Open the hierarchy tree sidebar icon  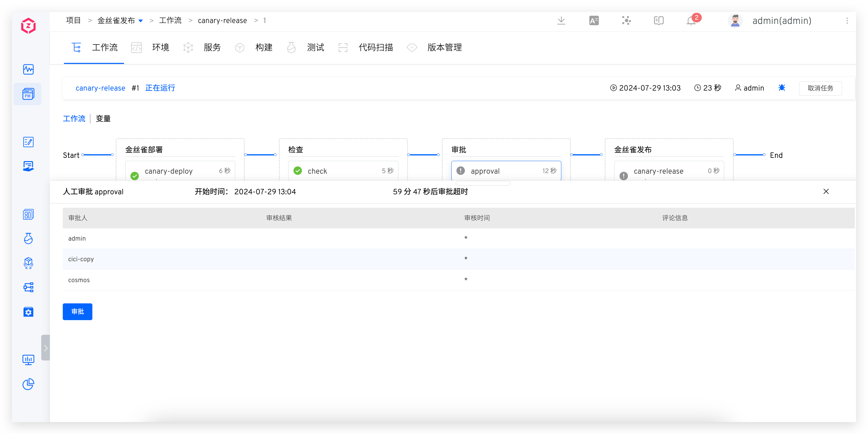tap(28, 287)
